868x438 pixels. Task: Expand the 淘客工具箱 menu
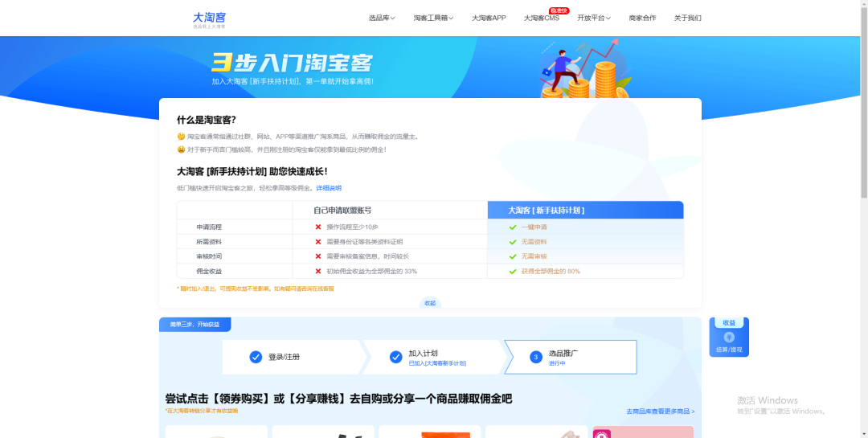coord(433,18)
